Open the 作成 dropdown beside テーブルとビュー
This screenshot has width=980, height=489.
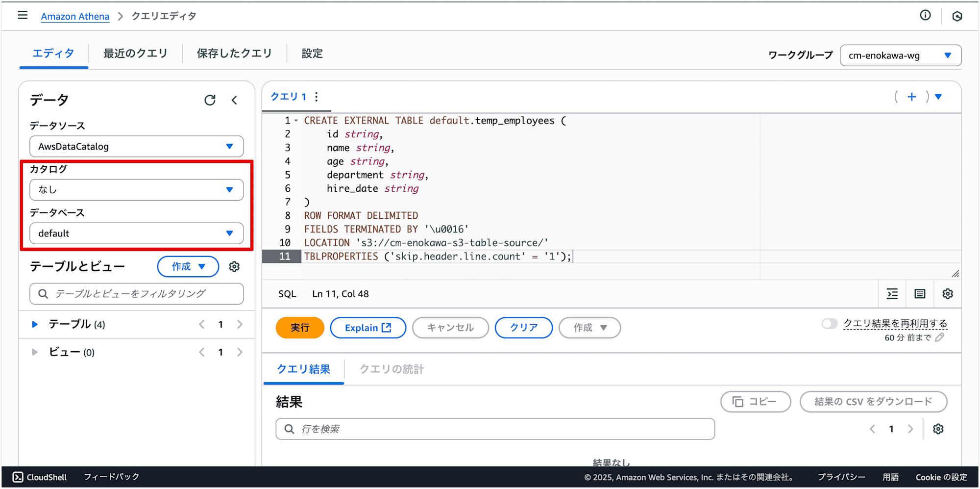point(188,266)
